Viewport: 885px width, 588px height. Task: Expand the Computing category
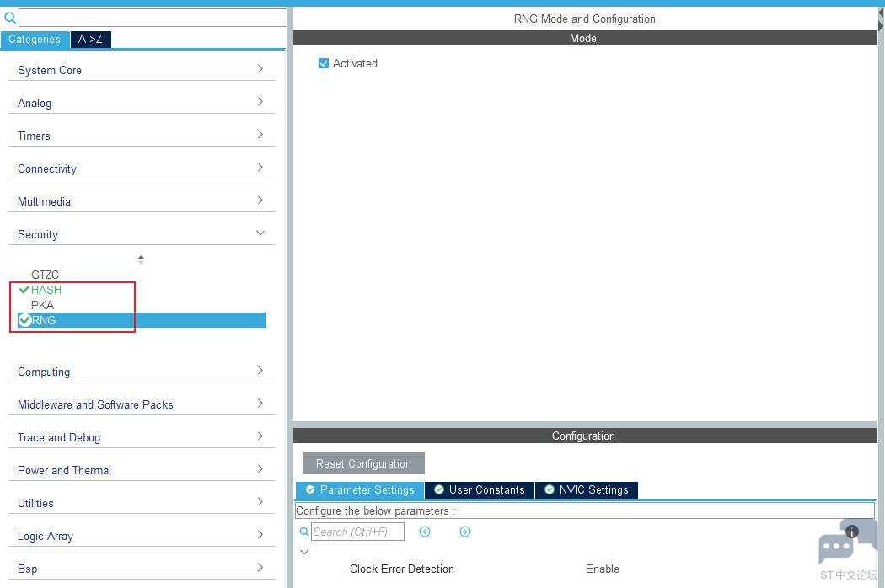141,372
